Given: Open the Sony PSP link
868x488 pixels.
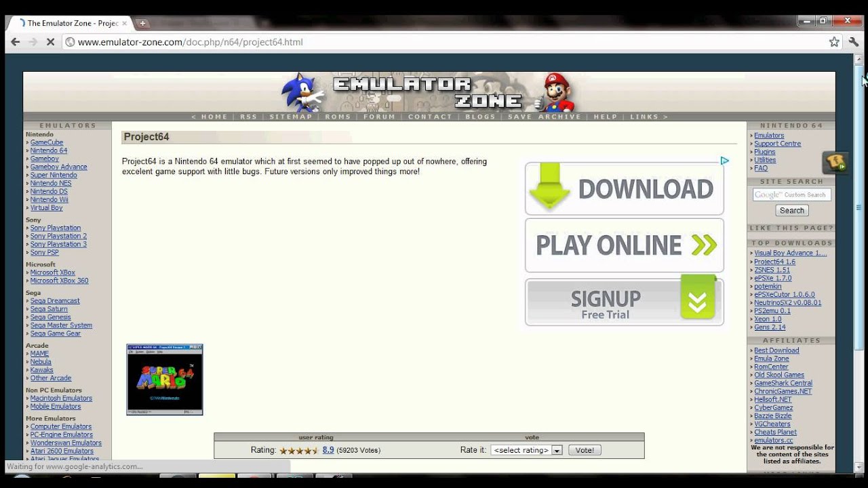Looking at the screenshot, I should click(x=44, y=253).
